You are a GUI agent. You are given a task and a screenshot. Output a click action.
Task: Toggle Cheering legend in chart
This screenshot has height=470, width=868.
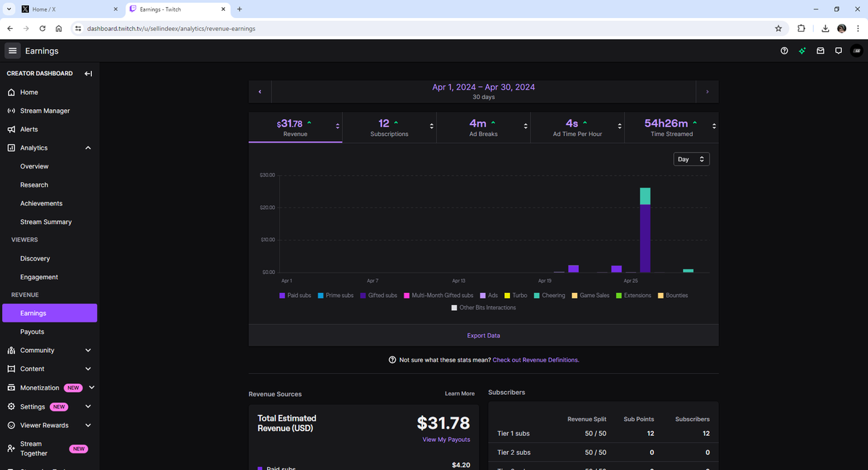pyautogui.click(x=550, y=296)
